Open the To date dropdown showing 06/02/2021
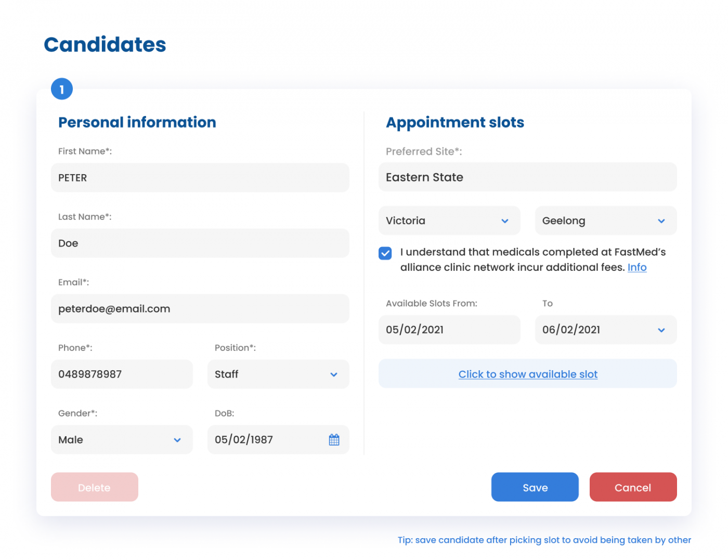The image size is (728, 560). 605,330
